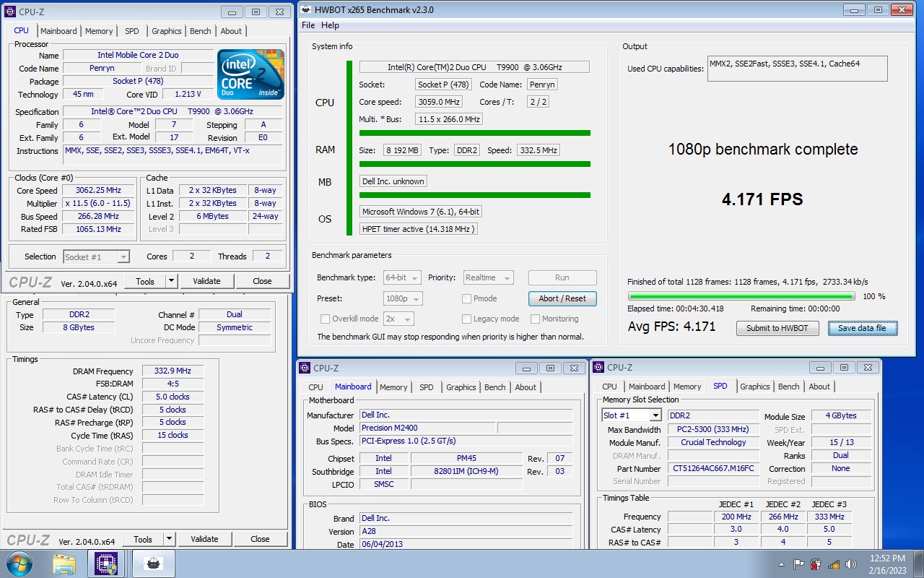
Task: Open the volume speaker tray icon
Action: click(x=851, y=564)
